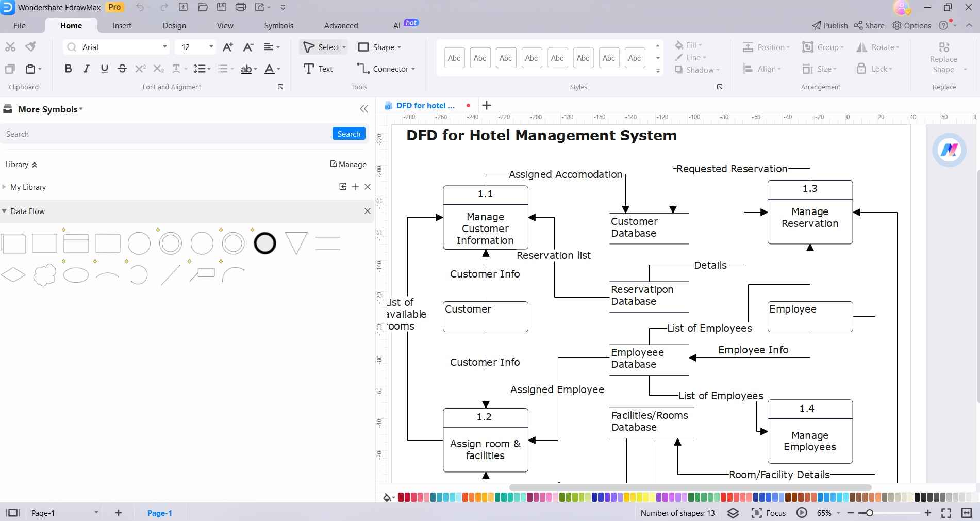Click Replace Shape button
This screenshot has height=521, width=980.
(944, 58)
